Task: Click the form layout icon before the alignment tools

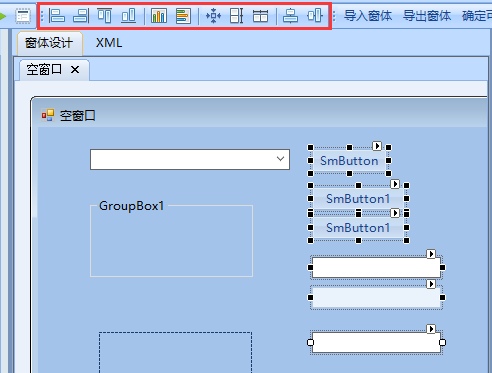Action: 23,16
